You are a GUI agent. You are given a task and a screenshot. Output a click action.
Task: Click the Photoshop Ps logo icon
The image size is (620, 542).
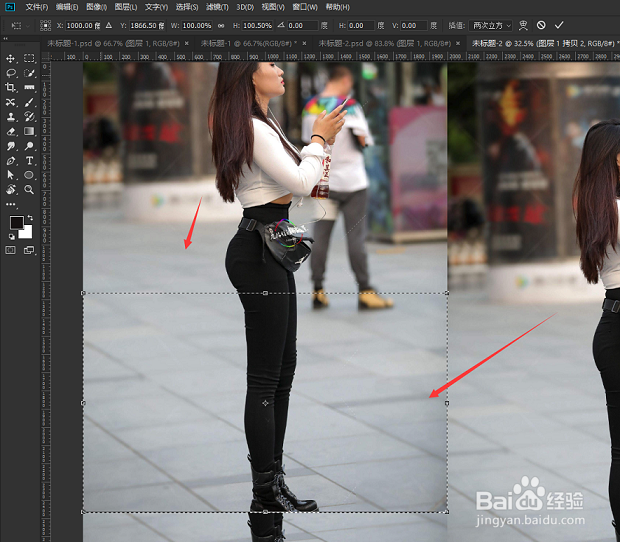click(9, 7)
